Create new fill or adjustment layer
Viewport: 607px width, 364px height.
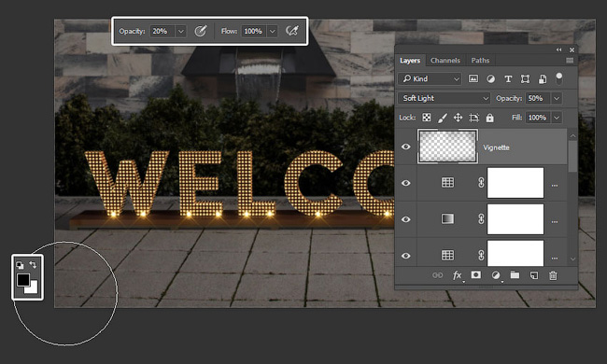pyautogui.click(x=496, y=275)
